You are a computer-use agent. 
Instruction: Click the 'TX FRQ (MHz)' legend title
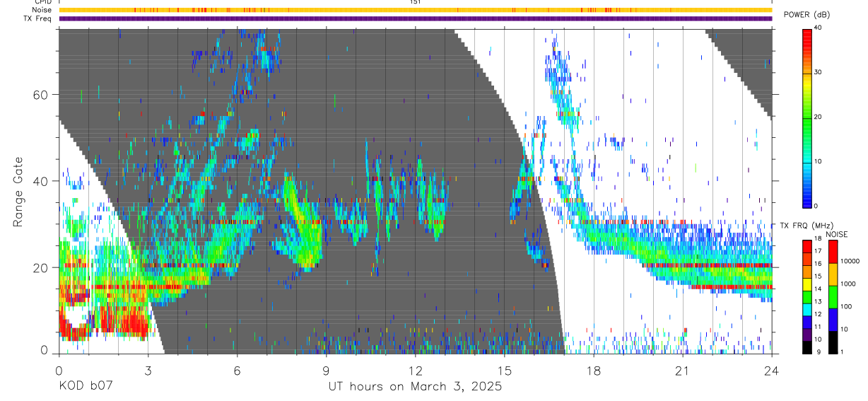[806, 226]
